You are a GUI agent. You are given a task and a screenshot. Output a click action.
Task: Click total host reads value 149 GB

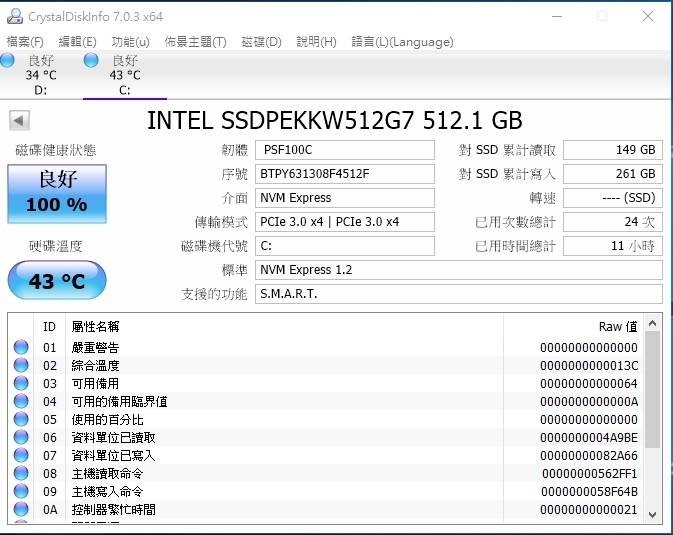(612, 150)
